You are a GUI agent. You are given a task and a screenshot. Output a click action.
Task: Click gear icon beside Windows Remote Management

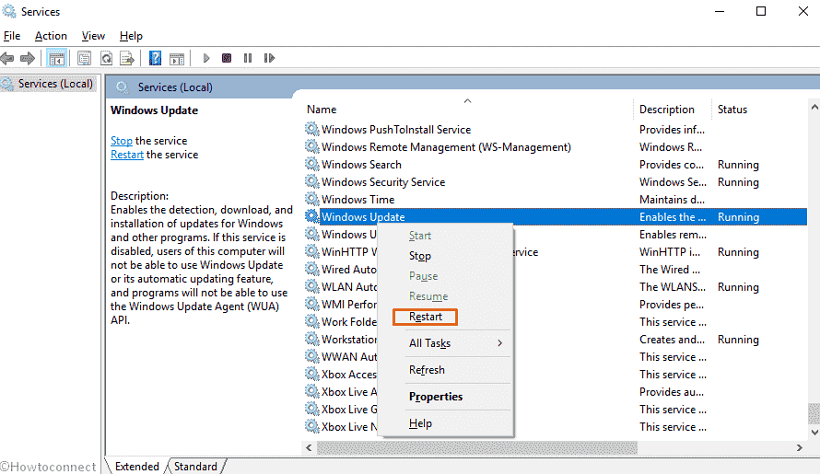pyautogui.click(x=312, y=146)
